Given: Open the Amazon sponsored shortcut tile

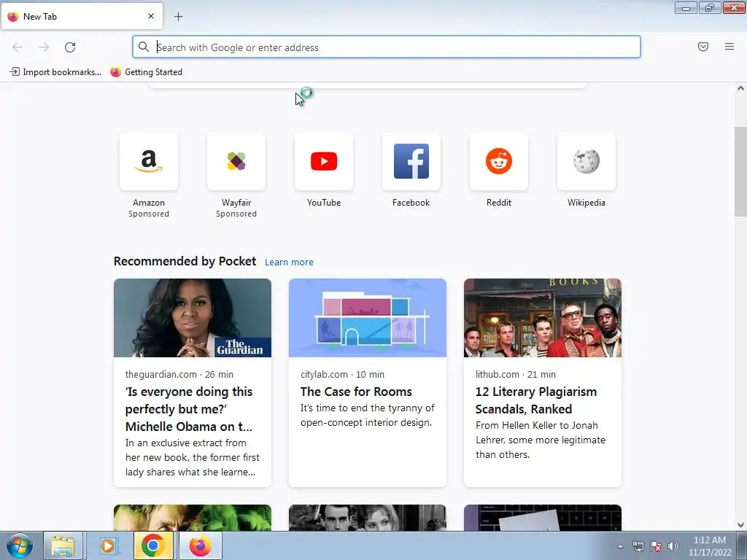Looking at the screenshot, I should pos(149,162).
